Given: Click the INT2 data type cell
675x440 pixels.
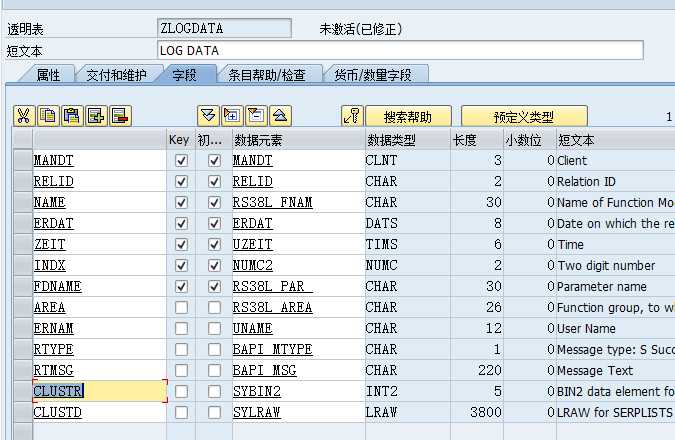Looking at the screenshot, I should tap(408, 391).
